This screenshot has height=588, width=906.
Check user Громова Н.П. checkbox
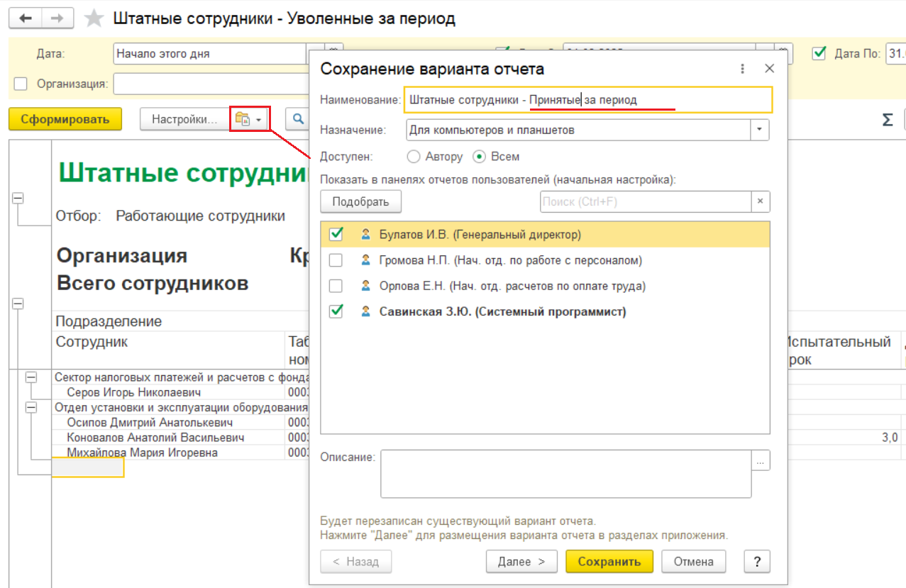[336, 260]
